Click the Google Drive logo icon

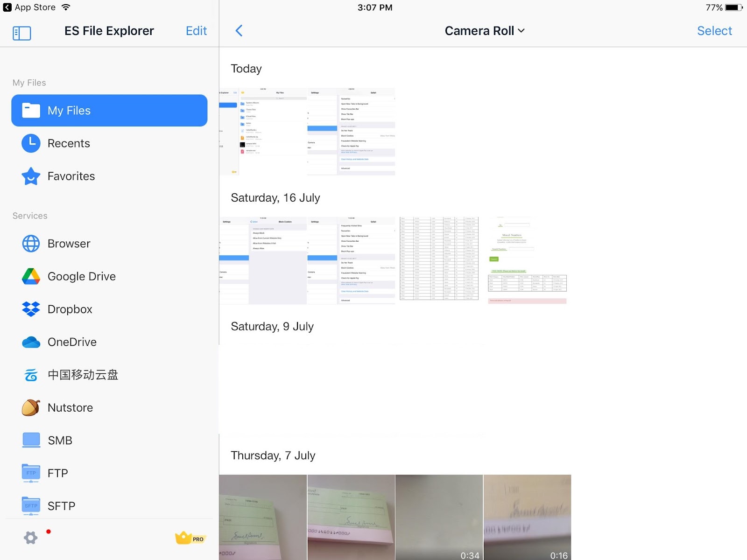pos(31,277)
